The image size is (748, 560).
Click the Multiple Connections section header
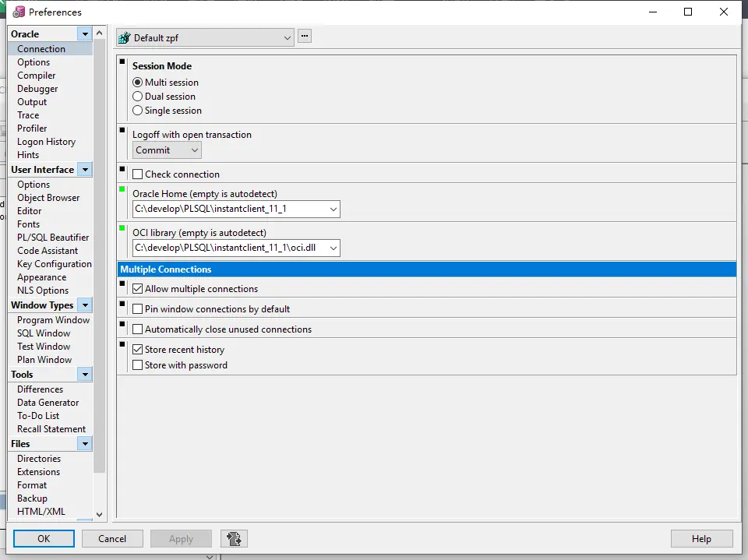426,269
